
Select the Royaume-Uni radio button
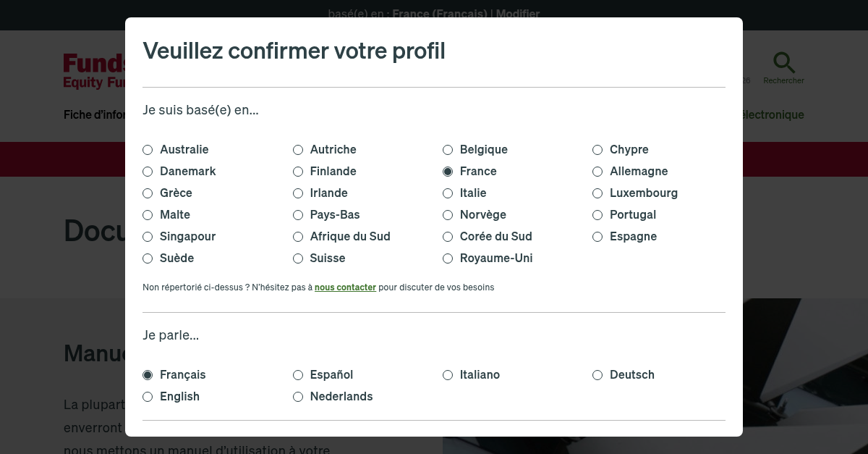(x=448, y=258)
